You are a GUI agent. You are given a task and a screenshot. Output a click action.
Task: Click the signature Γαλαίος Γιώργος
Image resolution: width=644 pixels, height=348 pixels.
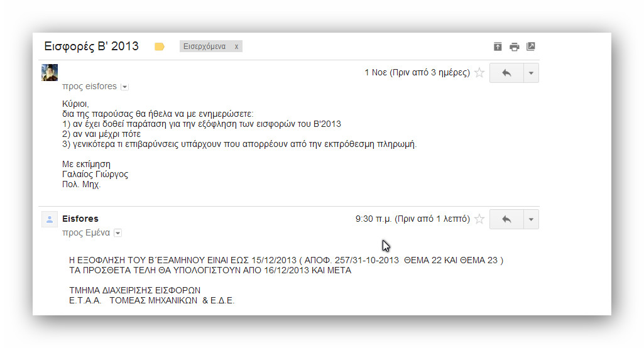(95, 174)
